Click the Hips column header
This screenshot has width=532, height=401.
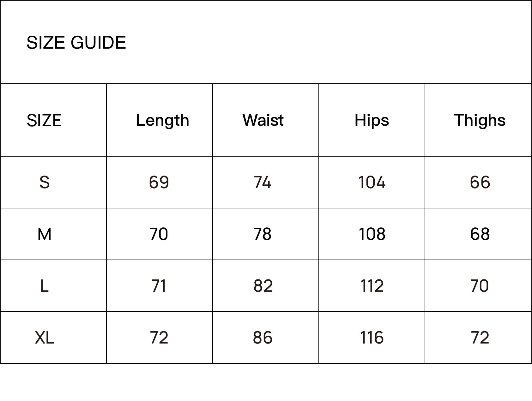[x=372, y=120]
